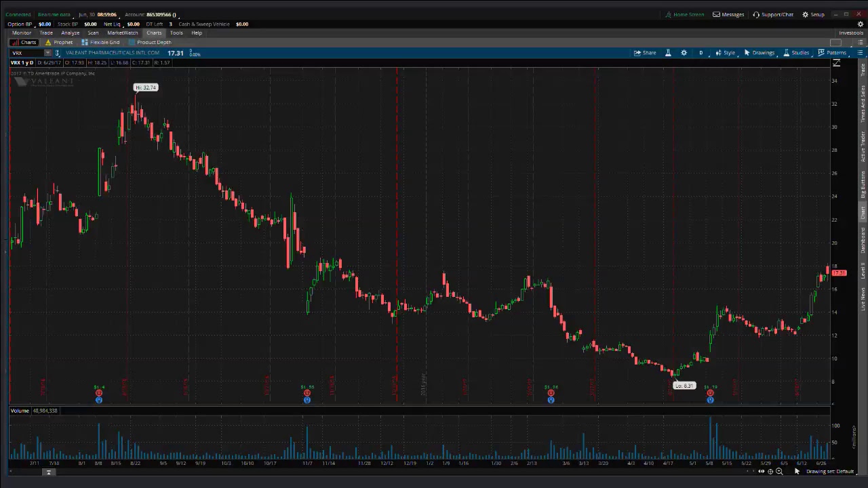Click earnings marker near 2/28
Image resolution: width=868 pixels, height=488 pixels.
551,393
